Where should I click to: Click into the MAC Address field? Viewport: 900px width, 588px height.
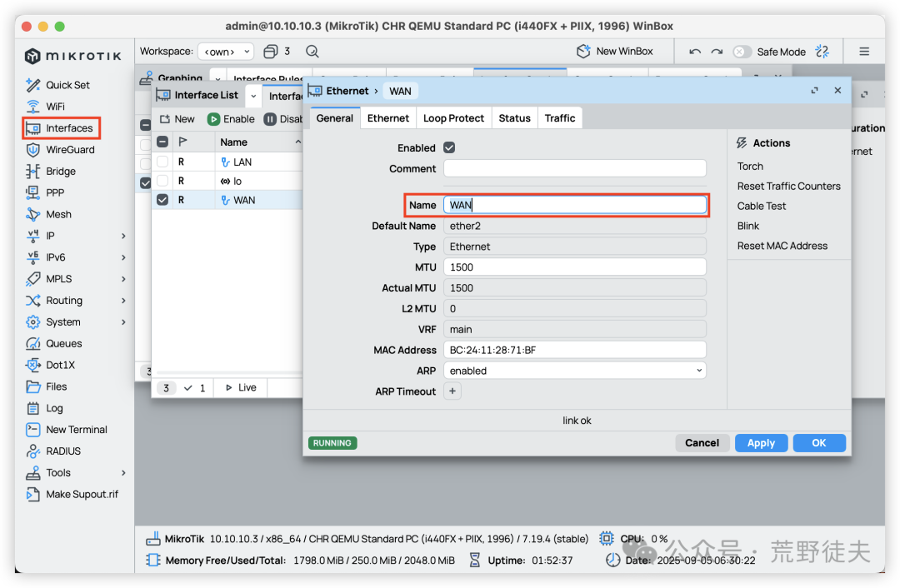574,350
